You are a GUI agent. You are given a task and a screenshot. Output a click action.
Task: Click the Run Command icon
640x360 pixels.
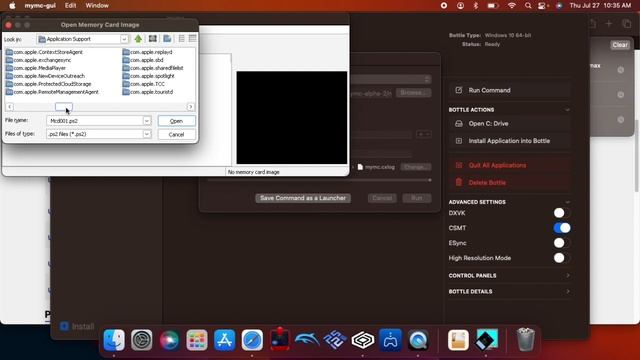pyautogui.click(x=459, y=90)
